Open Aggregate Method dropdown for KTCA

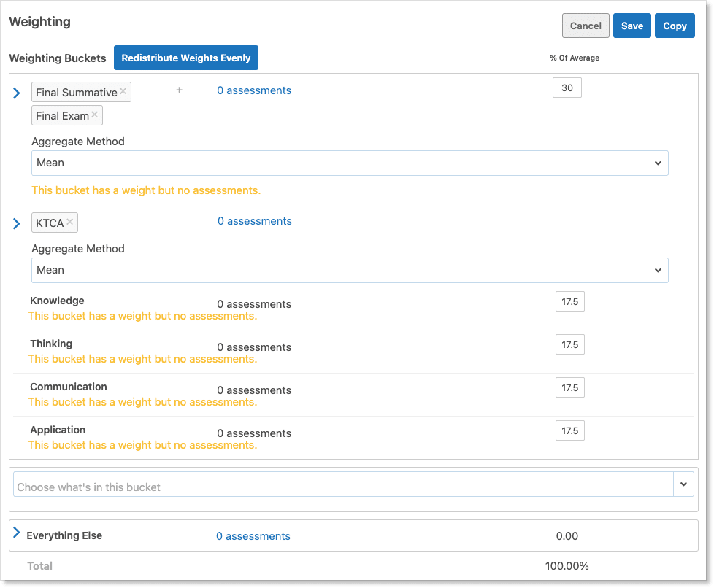(x=657, y=271)
